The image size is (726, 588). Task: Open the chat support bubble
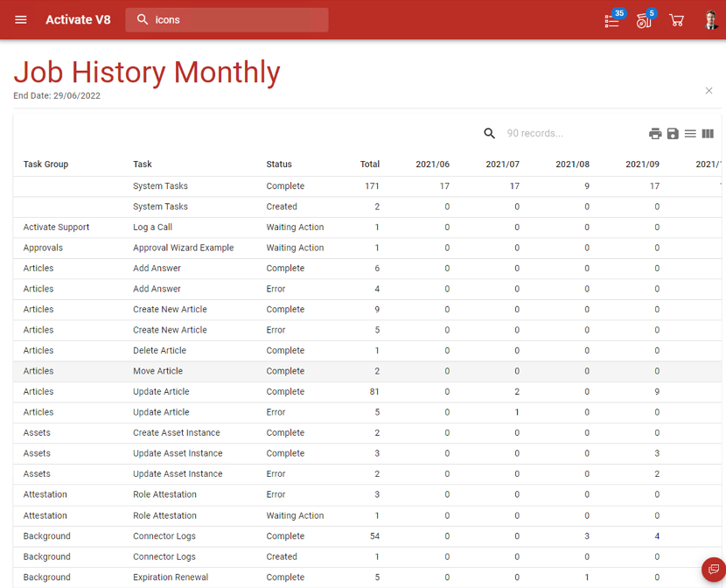pos(714,569)
